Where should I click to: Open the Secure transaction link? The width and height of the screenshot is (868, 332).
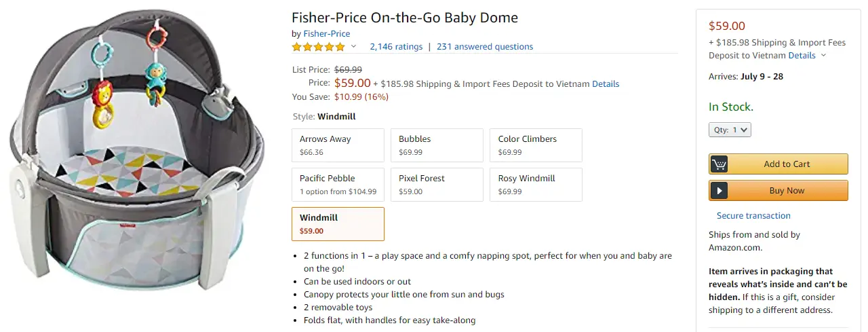753,216
